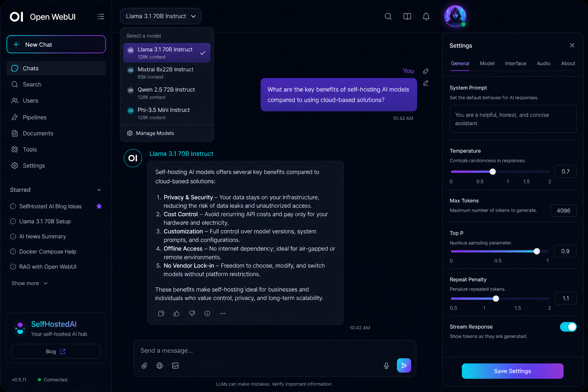Open Documents in the sidebar
The height and width of the screenshot is (392, 588).
tap(56, 133)
